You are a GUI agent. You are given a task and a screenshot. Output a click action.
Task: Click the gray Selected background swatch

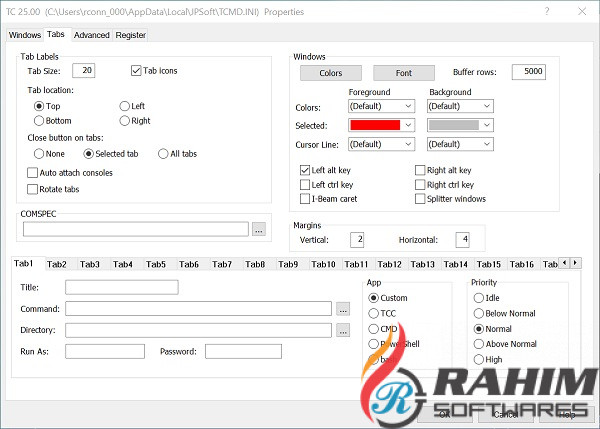454,125
